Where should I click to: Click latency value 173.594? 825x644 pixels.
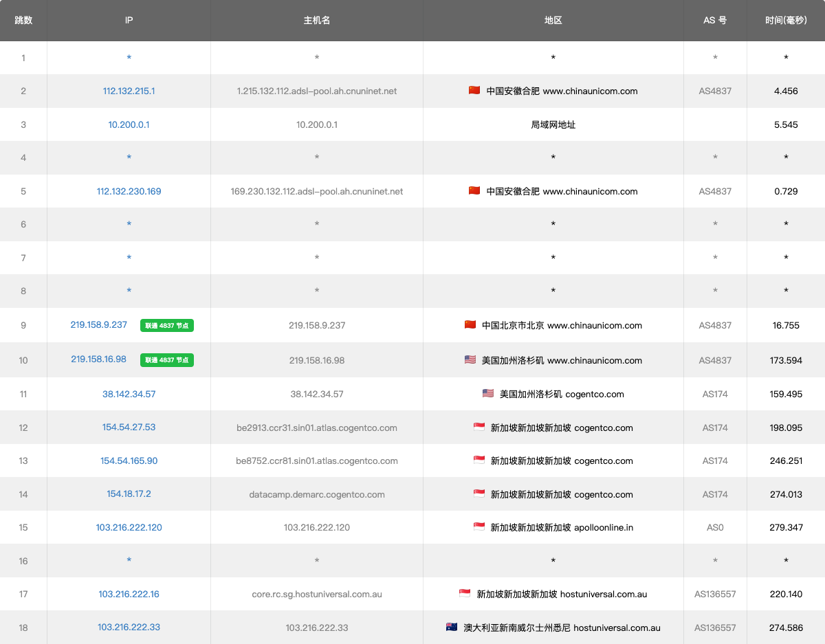point(786,360)
